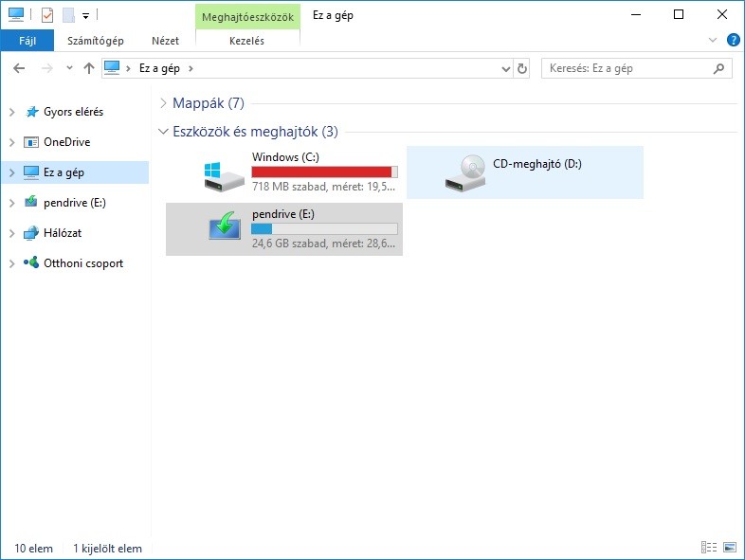Click the Ez a gép breadcrumb
The width and height of the screenshot is (745, 560).
point(159,68)
